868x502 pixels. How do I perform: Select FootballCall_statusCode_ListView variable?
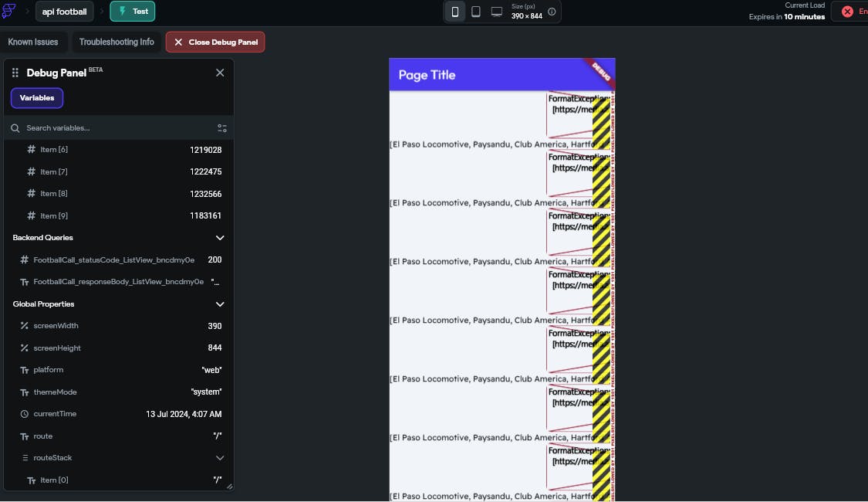tap(119, 259)
